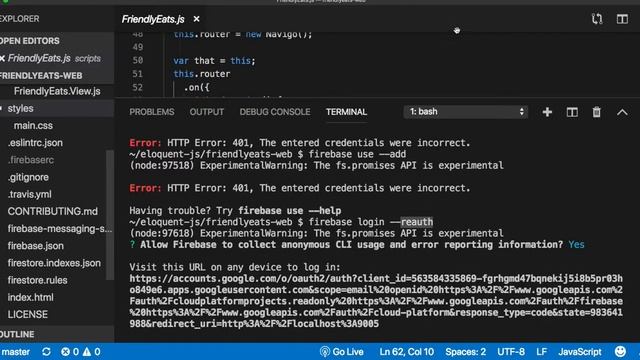This screenshot has width=640, height=360.
Task: Select JavaScript language mode
Action: click(x=580, y=351)
